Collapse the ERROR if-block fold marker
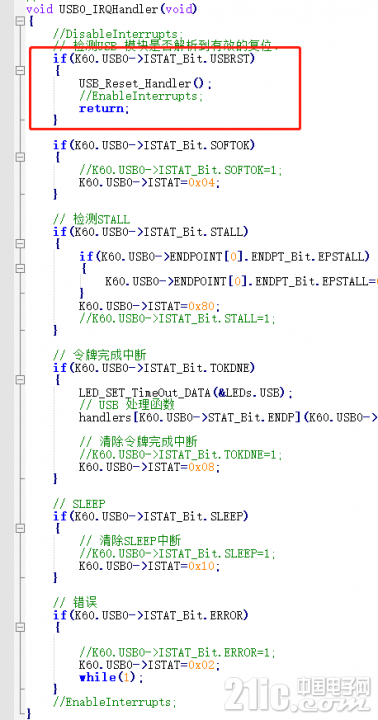Viewport: 378px width, 720px height. click(x=19, y=627)
